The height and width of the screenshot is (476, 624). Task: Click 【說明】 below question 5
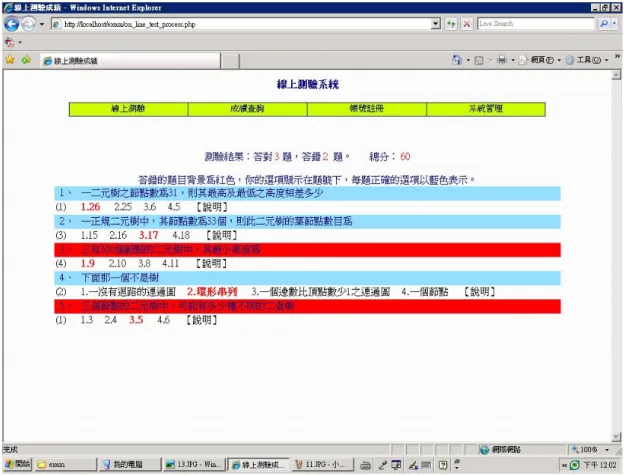coord(202,320)
